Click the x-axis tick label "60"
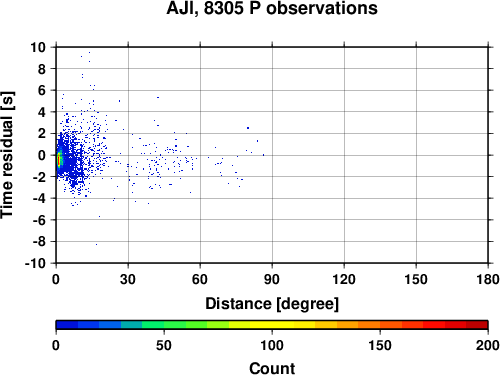 pos(200,279)
